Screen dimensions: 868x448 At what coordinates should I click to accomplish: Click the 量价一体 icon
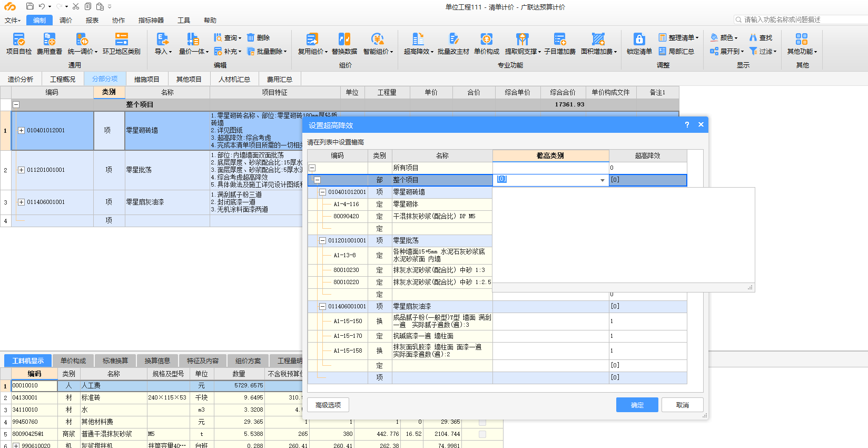[193, 39]
